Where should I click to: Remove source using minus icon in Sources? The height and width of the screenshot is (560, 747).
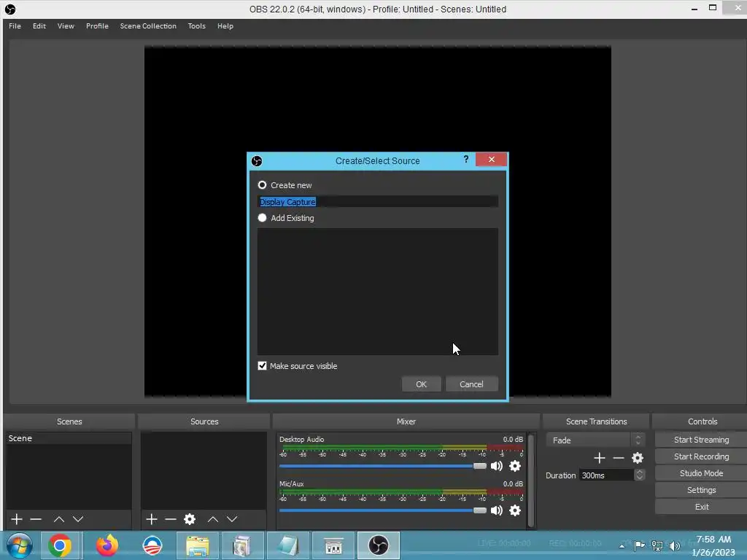point(171,519)
